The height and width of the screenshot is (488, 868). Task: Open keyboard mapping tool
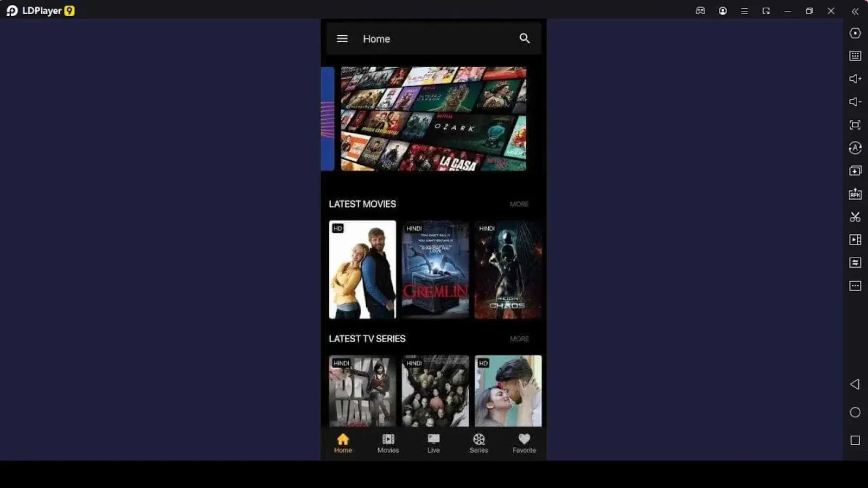point(855,56)
